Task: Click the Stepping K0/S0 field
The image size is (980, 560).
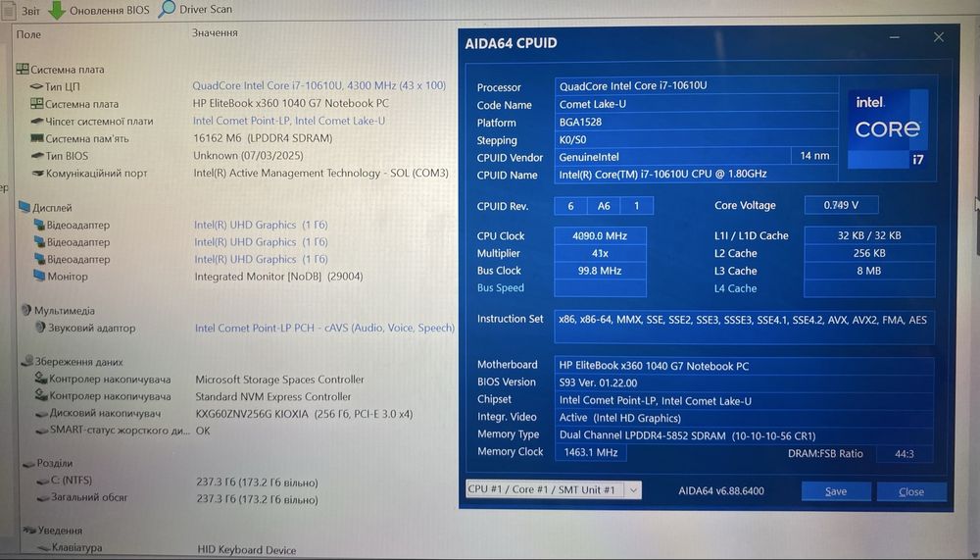Action: point(696,139)
